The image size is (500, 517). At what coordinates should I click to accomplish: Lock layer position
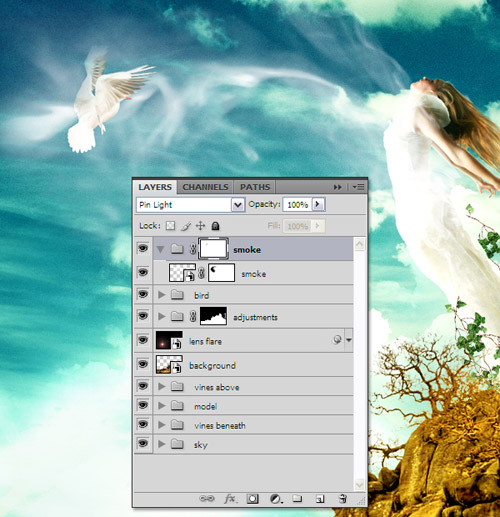pyautogui.click(x=200, y=226)
